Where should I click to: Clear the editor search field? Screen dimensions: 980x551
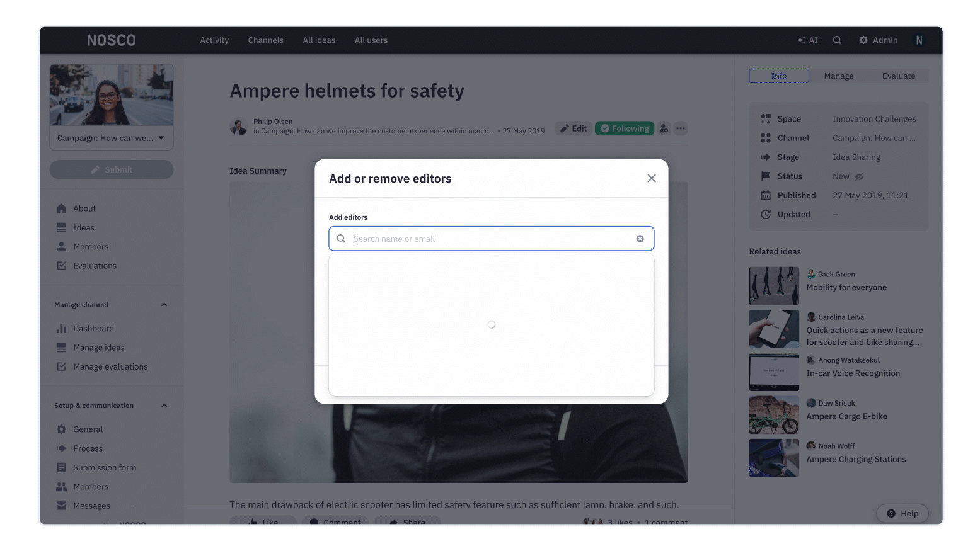pos(640,239)
